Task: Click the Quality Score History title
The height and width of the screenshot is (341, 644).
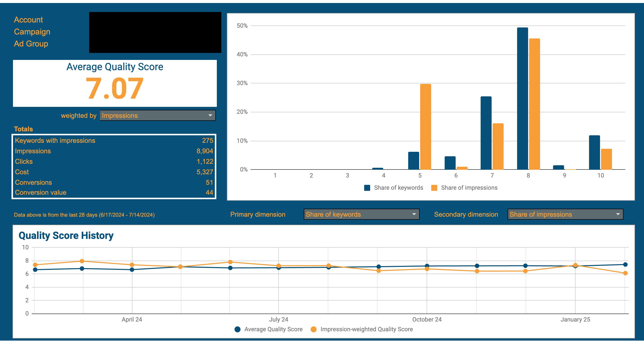Action: [66, 236]
